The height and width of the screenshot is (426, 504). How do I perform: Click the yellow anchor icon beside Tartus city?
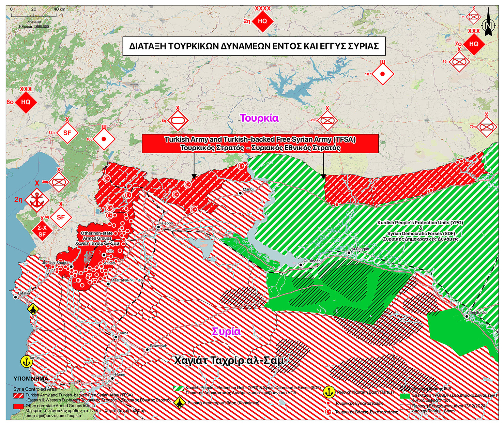[26, 361]
